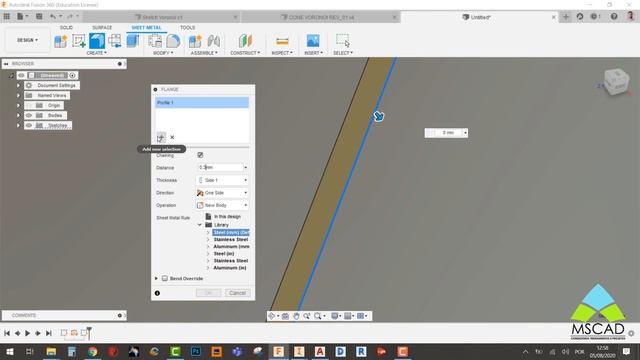This screenshot has width=640, height=360.
Task: Open the File menu icon
Action: [x=20, y=16]
